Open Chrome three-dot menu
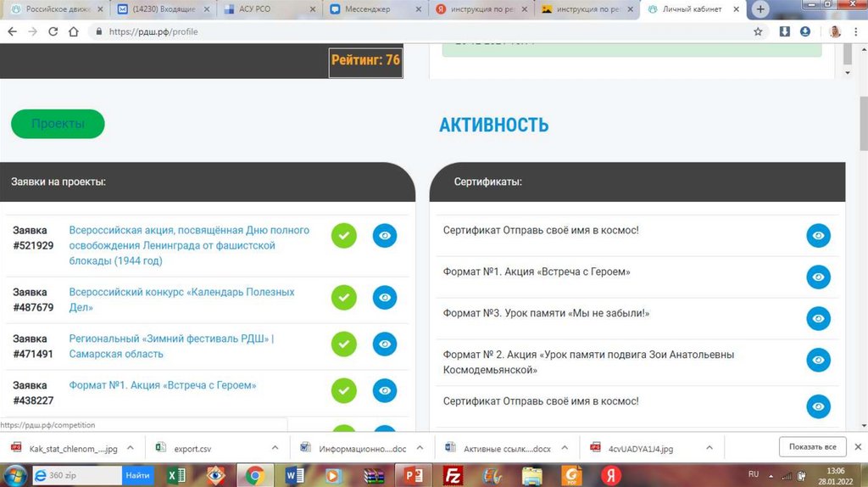 tap(856, 31)
